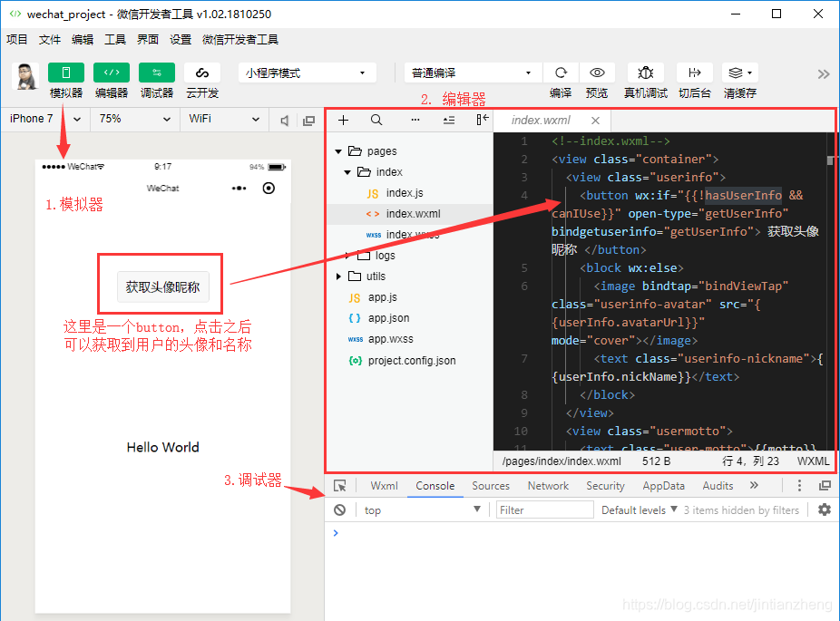Toggle the editor panel button
This screenshot has height=621, width=840.
point(112,73)
